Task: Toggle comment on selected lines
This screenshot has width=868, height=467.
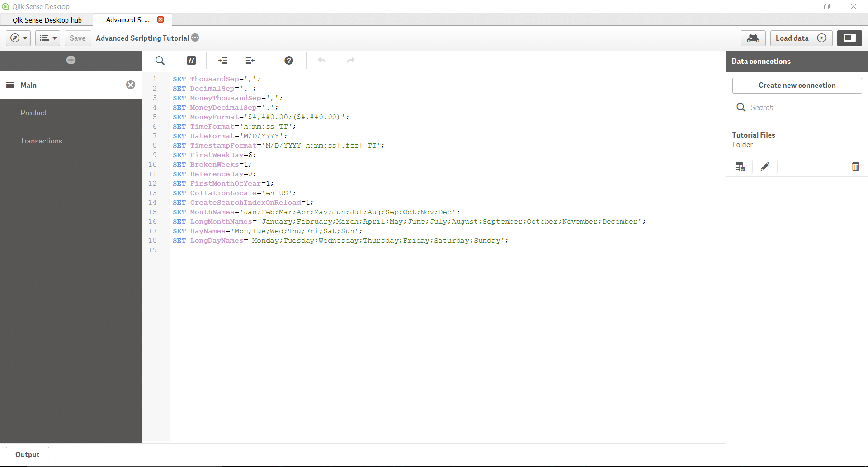Action: click(x=191, y=61)
